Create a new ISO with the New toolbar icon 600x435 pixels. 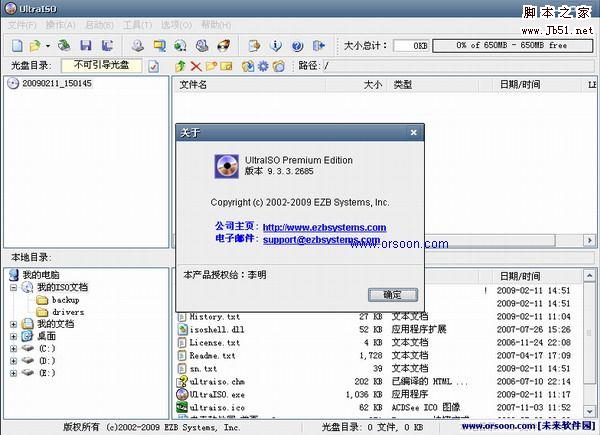(17, 46)
